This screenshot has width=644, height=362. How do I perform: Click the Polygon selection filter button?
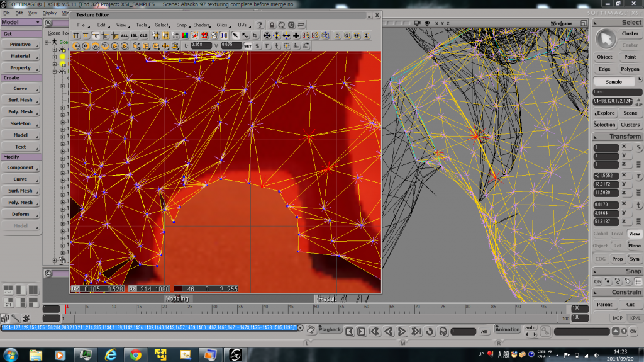(630, 69)
